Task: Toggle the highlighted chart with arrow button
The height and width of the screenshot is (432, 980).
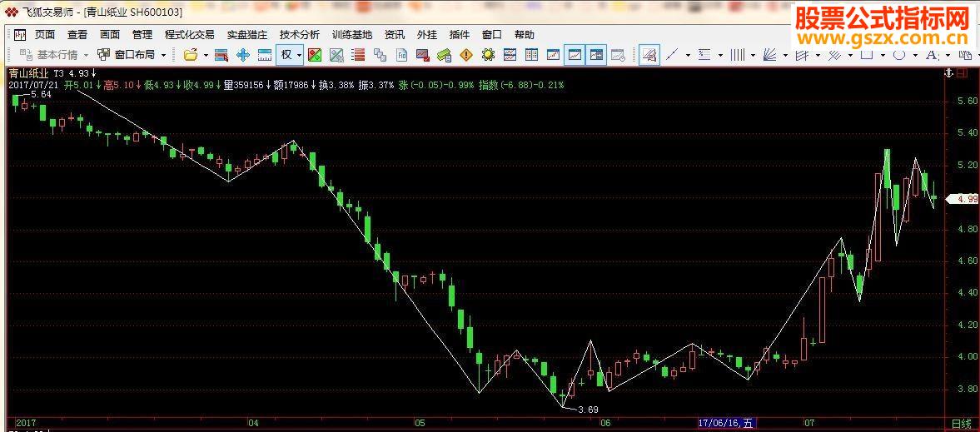Action: coord(596,55)
